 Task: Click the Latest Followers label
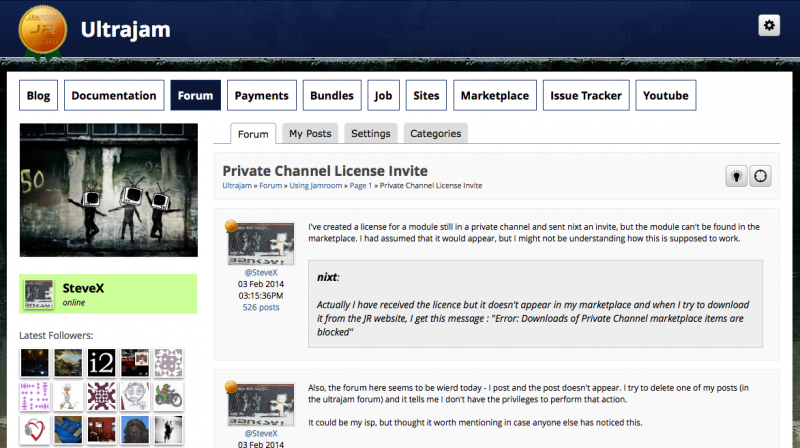[56, 335]
